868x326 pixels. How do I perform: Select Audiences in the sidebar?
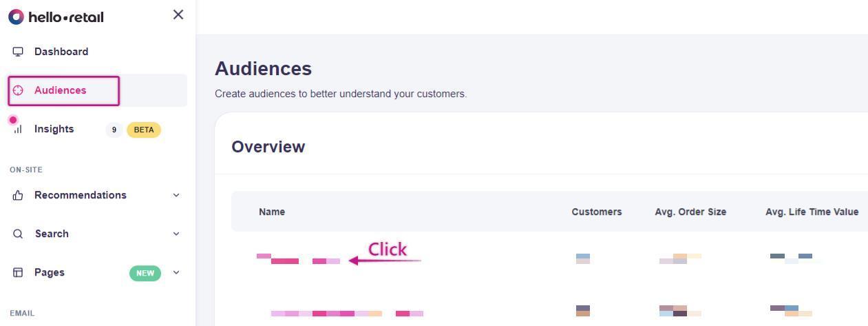pos(61,90)
